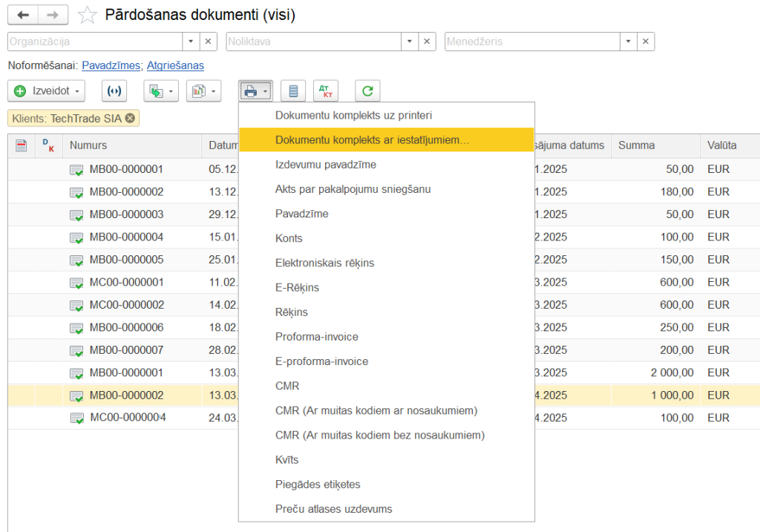
Task: Choose Proforma-invoice from print menu
Action: click(316, 337)
